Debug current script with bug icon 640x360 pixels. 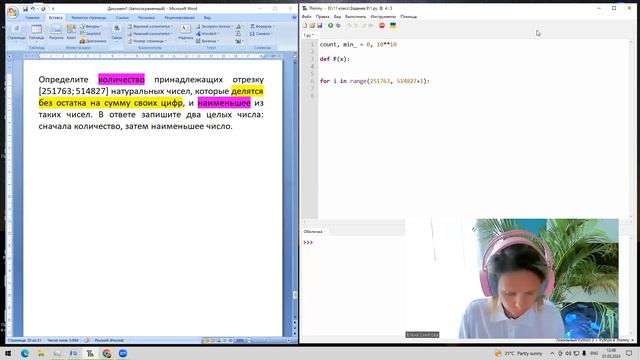pos(338,25)
